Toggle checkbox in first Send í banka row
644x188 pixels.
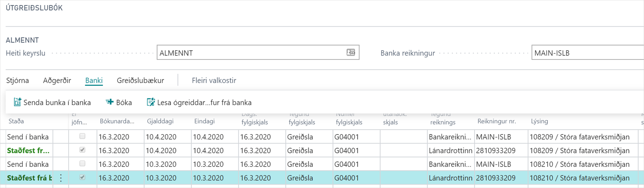(82, 136)
